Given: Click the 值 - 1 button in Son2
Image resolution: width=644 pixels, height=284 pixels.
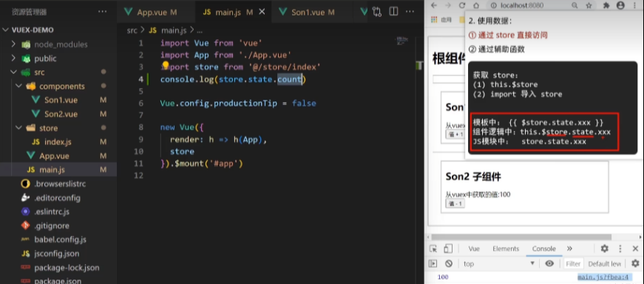Looking at the screenshot, I should 455,204.
